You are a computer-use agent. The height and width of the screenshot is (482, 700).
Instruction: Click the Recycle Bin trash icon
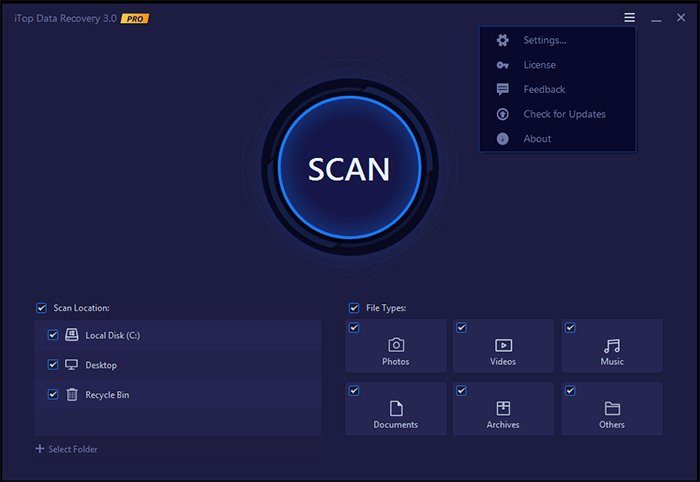click(x=72, y=395)
